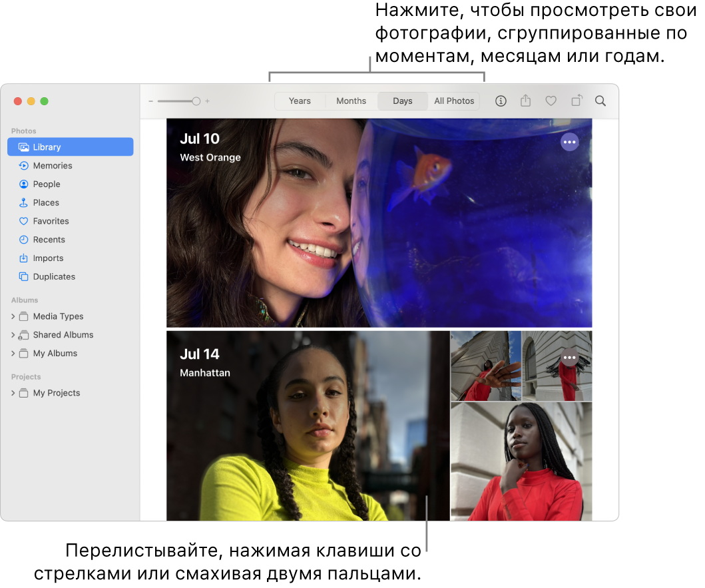Click the Rotate icon in toolbar

point(577,101)
